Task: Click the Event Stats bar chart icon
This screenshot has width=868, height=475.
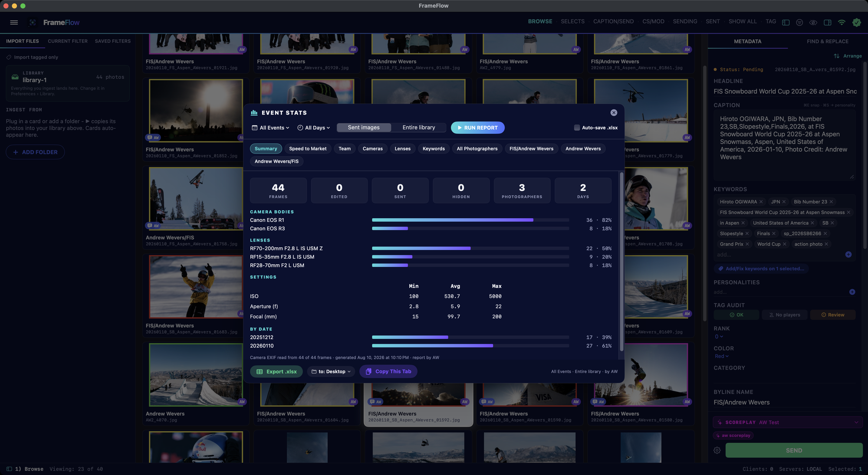Action: (254, 113)
